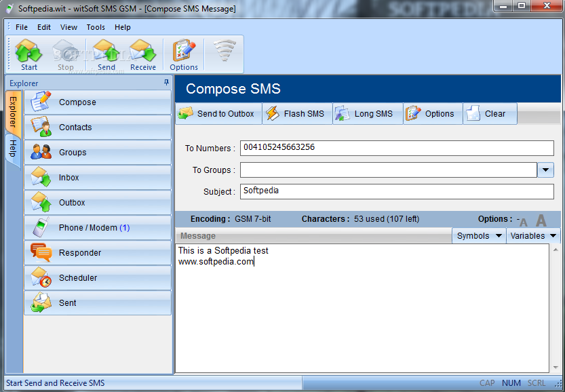This screenshot has height=392, width=565.
Task: Click the Send to Outbox button
Action: (x=218, y=114)
